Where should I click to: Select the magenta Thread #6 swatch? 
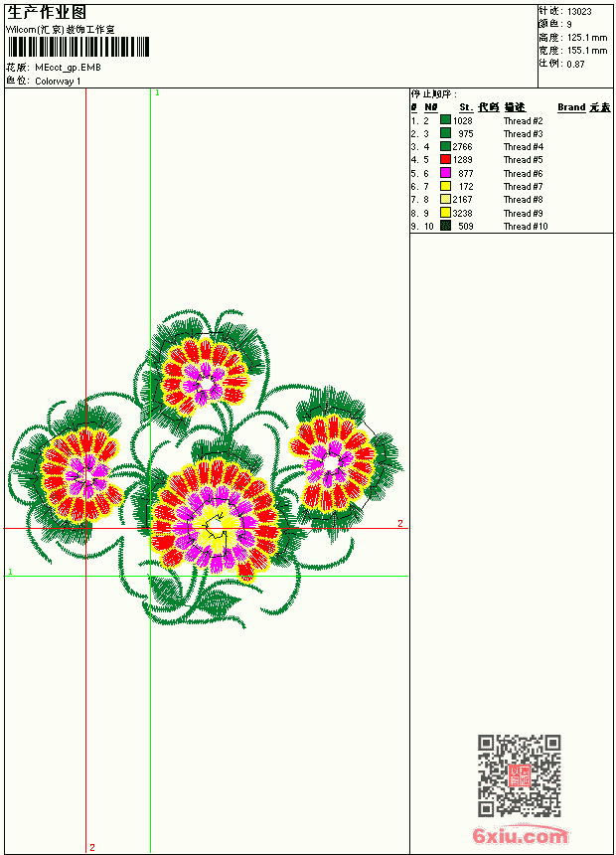coord(445,173)
